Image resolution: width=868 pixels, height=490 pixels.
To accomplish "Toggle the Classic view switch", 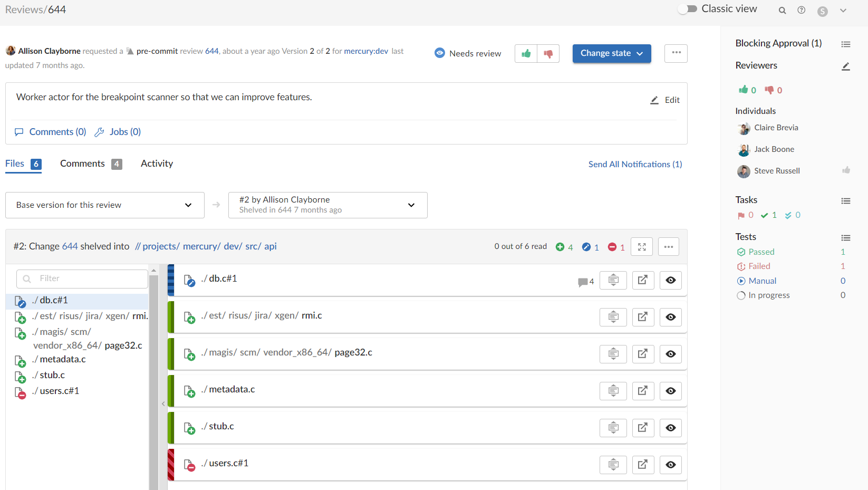I will click(x=688, y=9).
